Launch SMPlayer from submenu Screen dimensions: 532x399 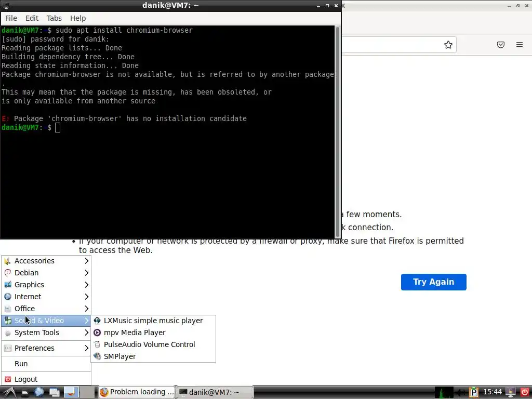tap(153, 356)
